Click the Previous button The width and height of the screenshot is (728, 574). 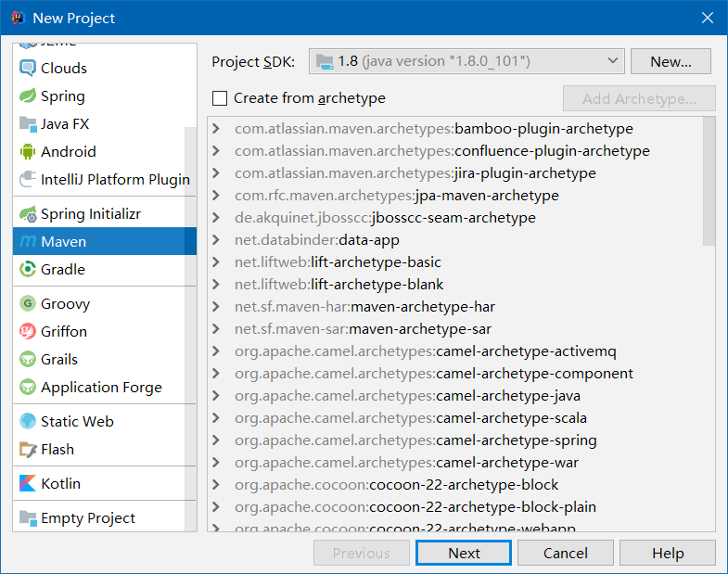361,553
